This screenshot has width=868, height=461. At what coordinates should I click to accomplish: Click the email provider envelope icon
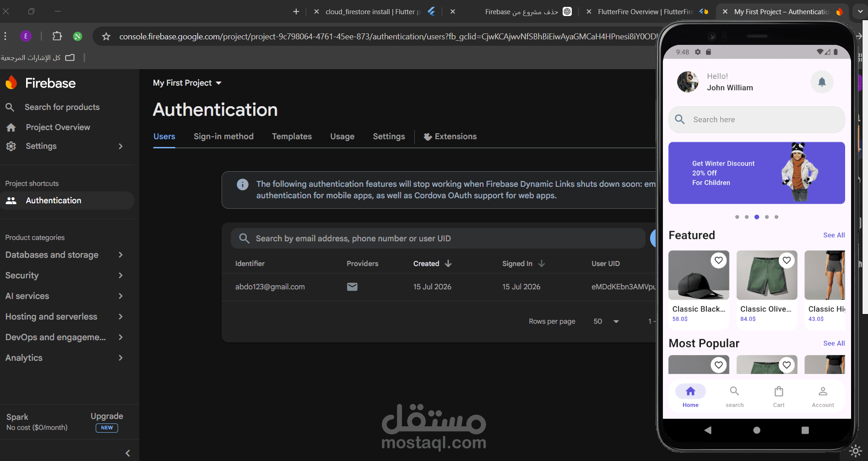pyautogui.click(x=352, y=287)
